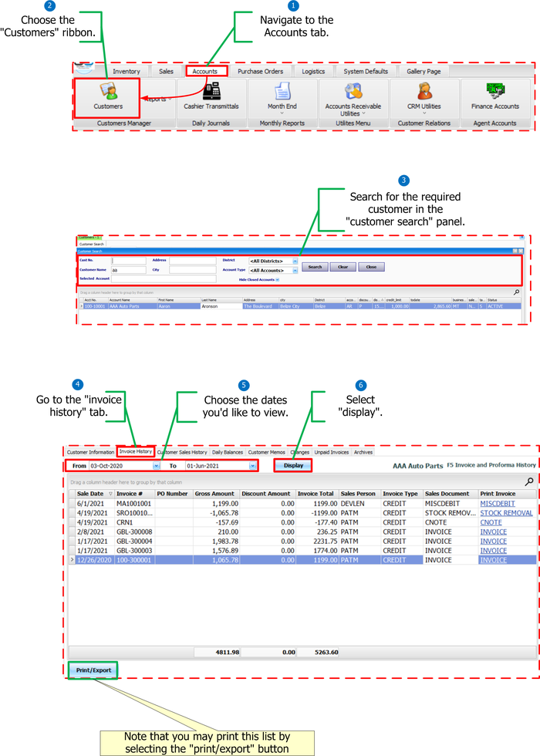Viewport: 540px width, 756px height.
Task: Open the Finance Accounts icon
Action: pos(495,97)
